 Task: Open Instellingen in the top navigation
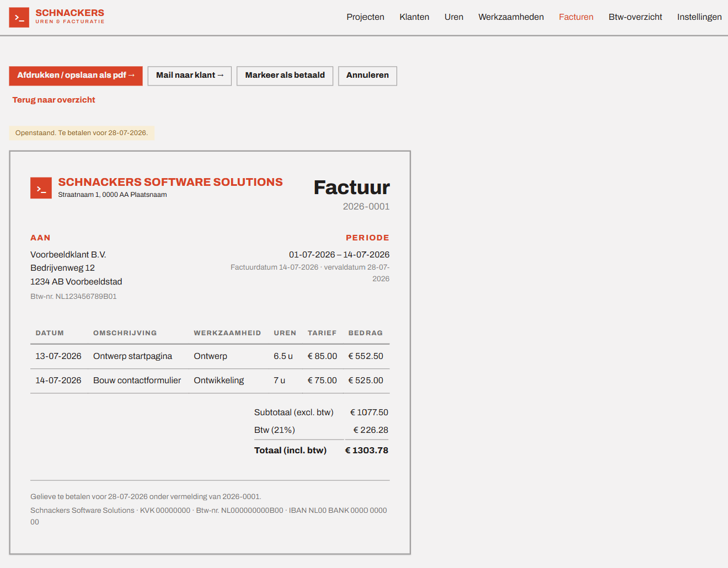point(699,17)
